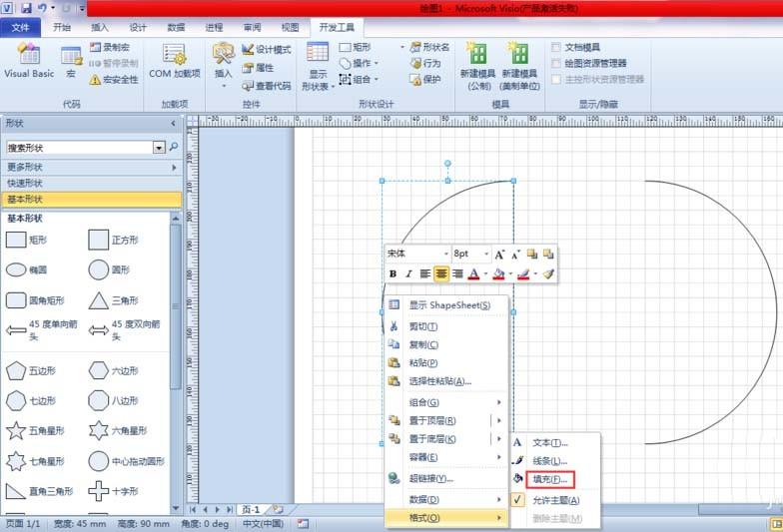Click the 插入 controls button
This screenshot has height=532, width=783.
click(x=224, y=65)
